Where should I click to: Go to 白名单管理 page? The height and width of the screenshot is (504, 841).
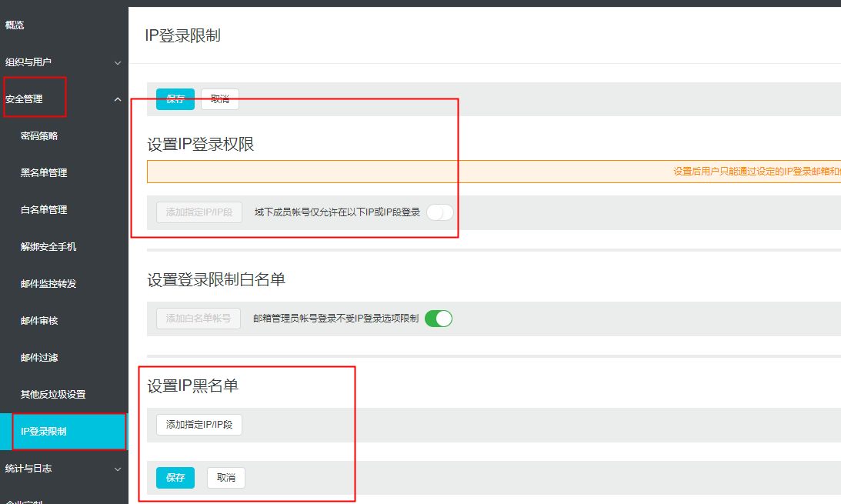pos(44,210)
